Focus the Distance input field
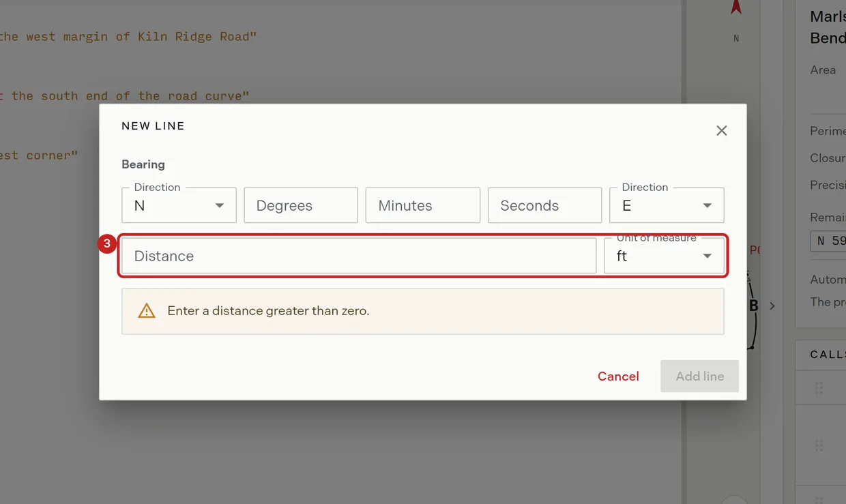The height and width of the screenshot is (504, 846). [359, 256]
